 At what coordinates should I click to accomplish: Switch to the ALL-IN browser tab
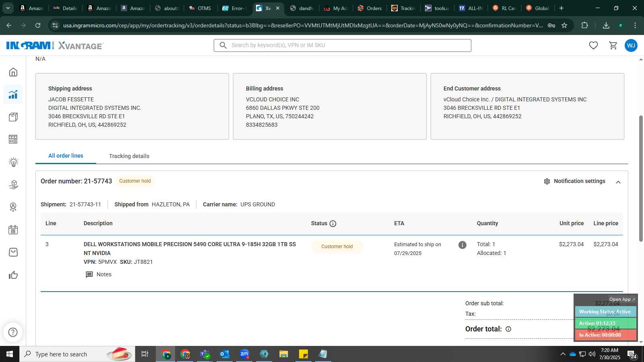coord(471,8)
